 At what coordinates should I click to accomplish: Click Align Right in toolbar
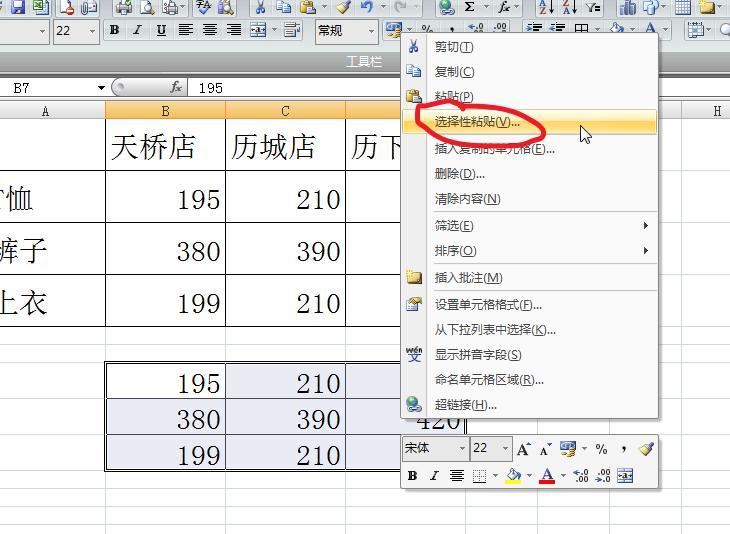coord(234,30)
